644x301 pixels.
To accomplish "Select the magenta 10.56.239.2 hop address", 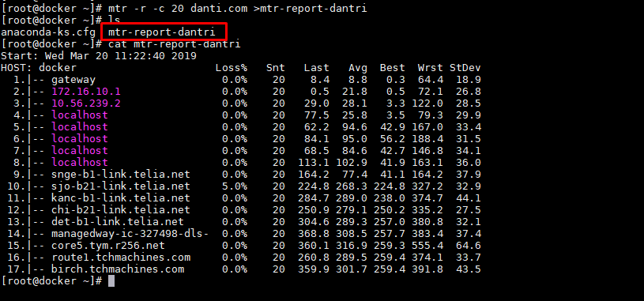I will click(x=86, y=103).
